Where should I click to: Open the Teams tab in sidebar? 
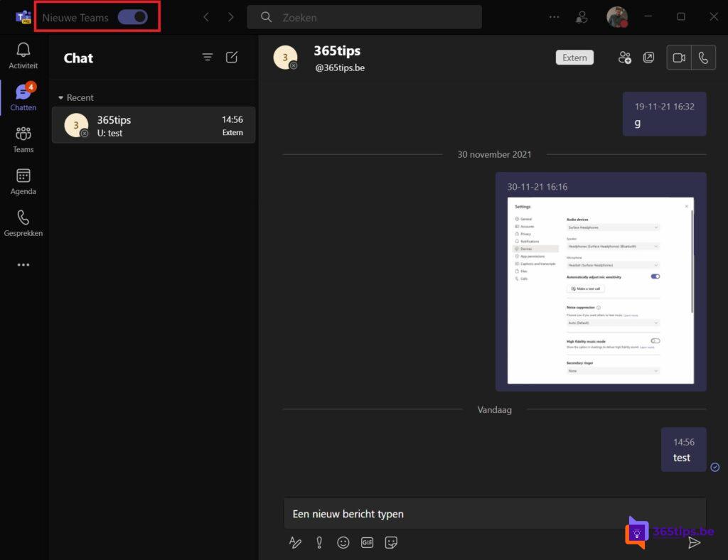point(23,139)
